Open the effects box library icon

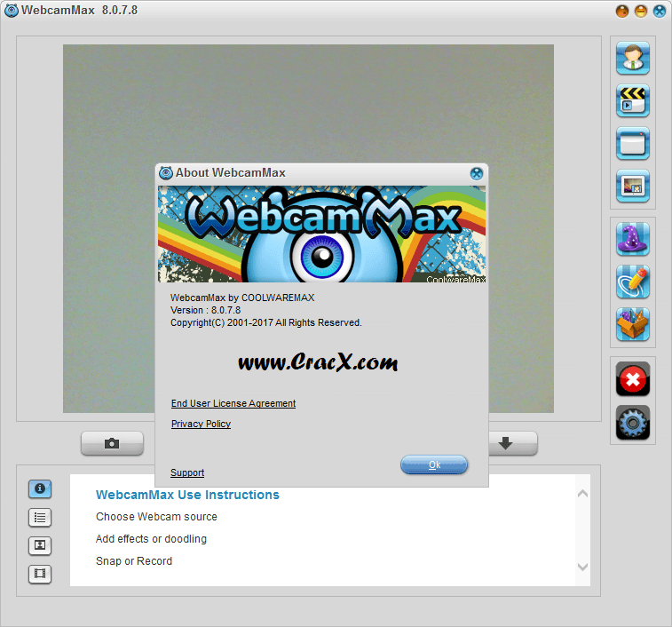(633, 324)
